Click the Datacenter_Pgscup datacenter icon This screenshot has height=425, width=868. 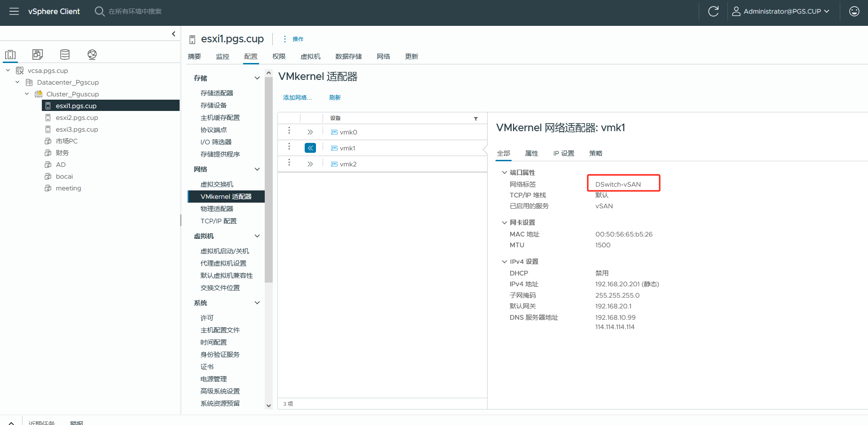(x=29, y=82)
